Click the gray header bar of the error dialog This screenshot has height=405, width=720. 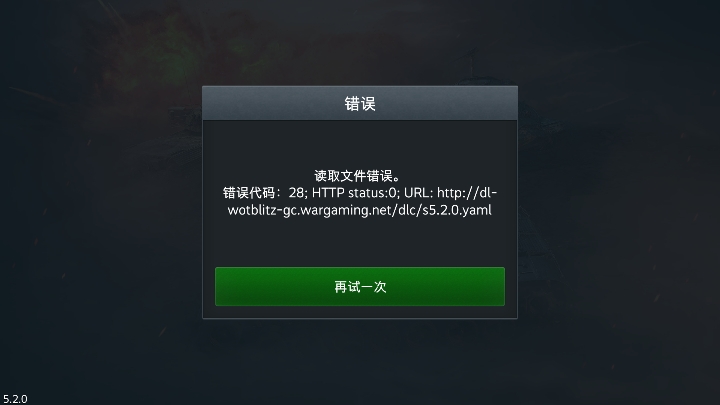point(360,103)
